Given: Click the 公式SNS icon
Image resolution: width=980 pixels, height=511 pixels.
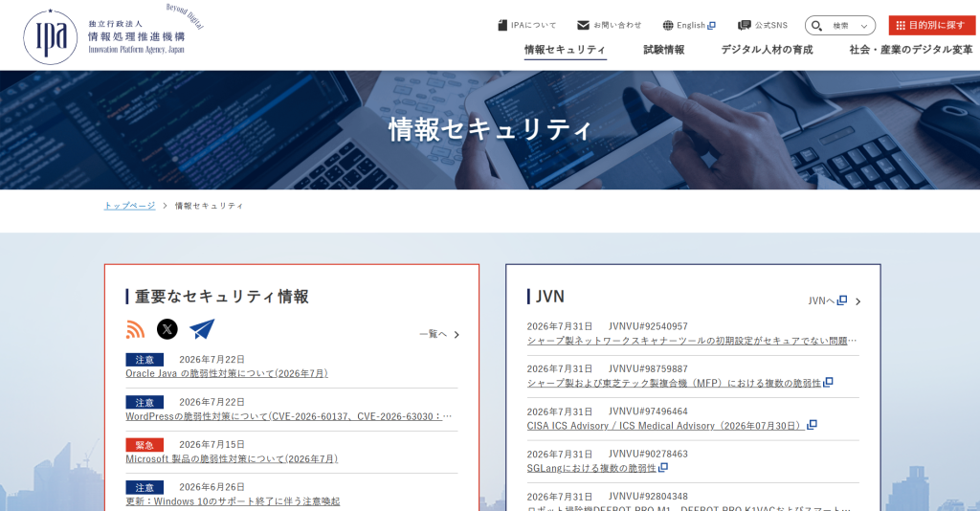Looking at the screenshot, I should click(x=744, y=25).
